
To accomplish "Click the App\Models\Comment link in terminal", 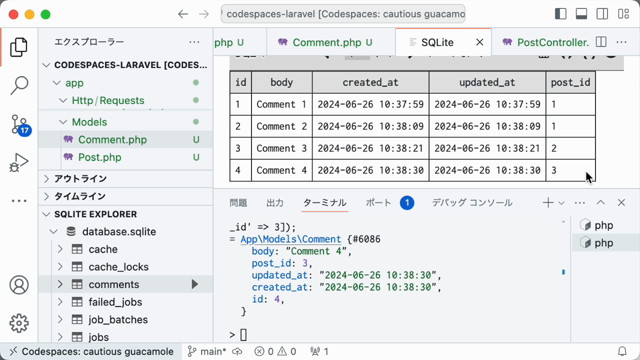I will point(291,239).
